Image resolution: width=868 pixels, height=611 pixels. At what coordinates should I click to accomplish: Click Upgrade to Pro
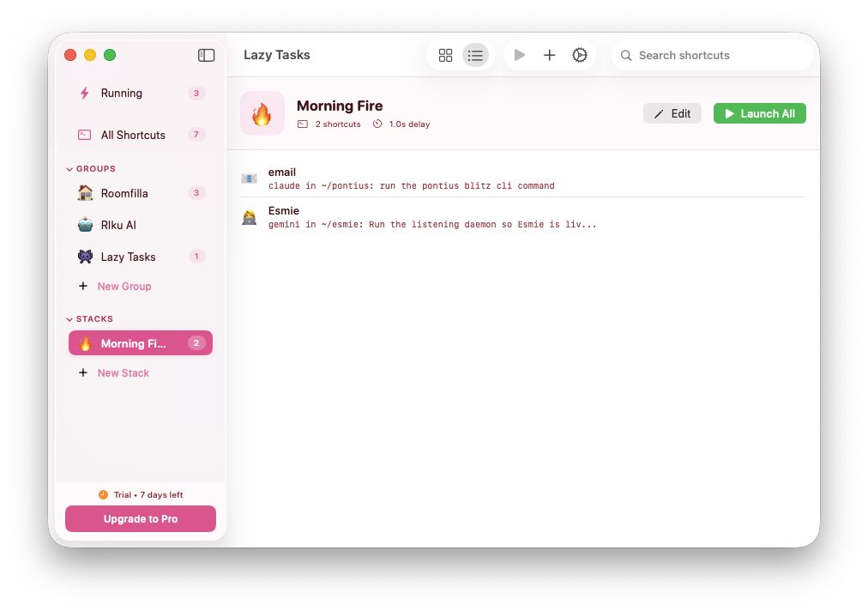pyautogui.click(x=140, y=518)
